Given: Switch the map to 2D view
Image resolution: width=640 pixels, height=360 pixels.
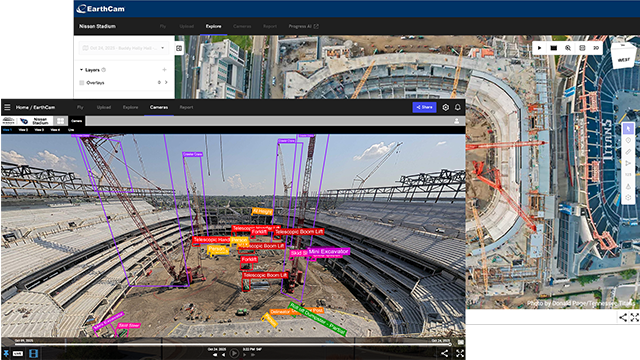Looking at the screenshot, I should [596, 48].
